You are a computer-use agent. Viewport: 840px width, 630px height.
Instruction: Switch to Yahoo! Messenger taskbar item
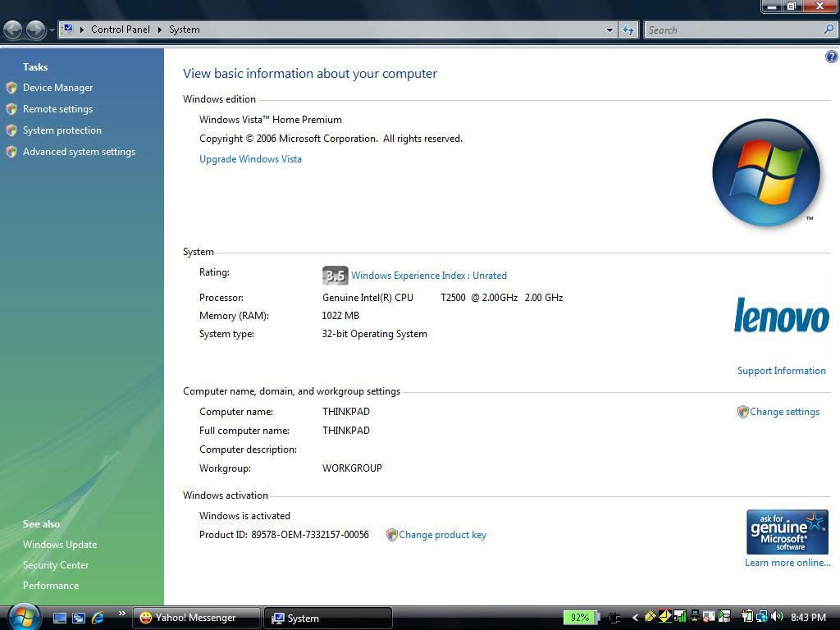(196, 618)
